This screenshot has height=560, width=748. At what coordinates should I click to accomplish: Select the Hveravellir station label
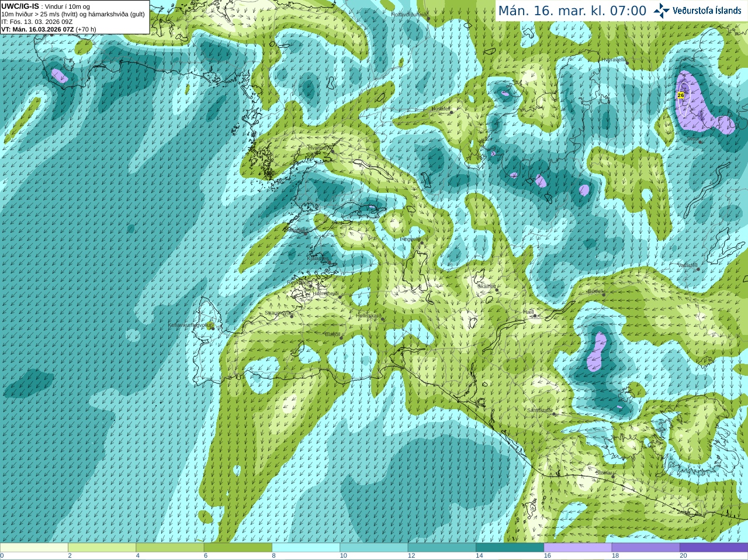(614, 60)
